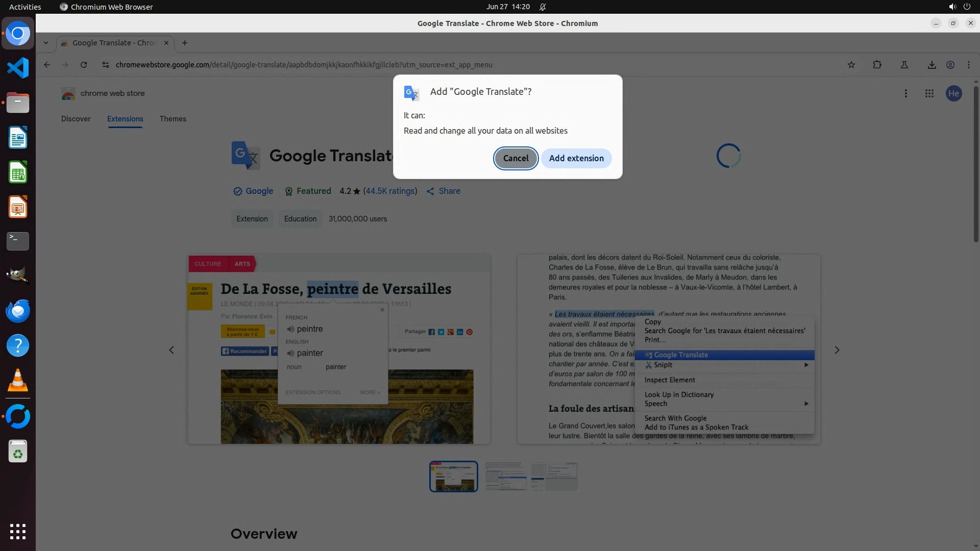
Task: Select the second screenshot thumbnail
Action: tap(505, 476)
